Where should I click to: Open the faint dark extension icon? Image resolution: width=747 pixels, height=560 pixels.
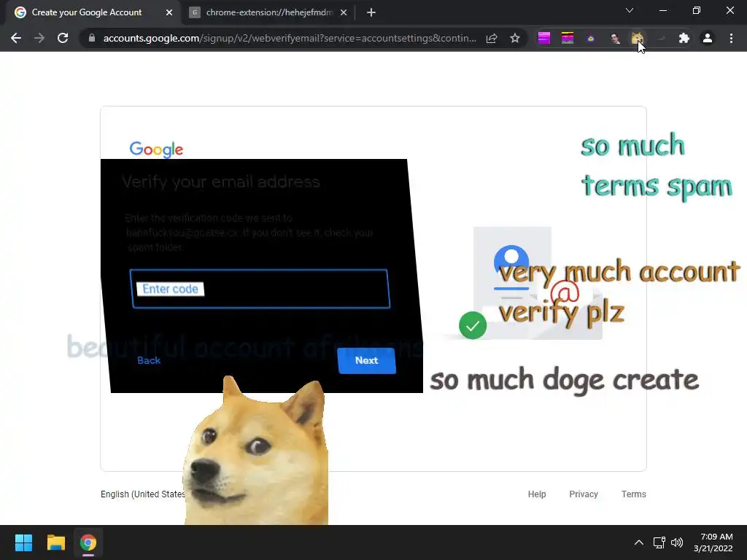(x=661, y=38)
